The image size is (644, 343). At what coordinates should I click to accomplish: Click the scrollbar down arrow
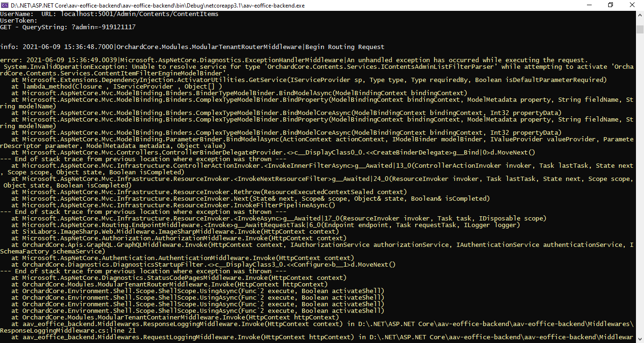[640, 339]
